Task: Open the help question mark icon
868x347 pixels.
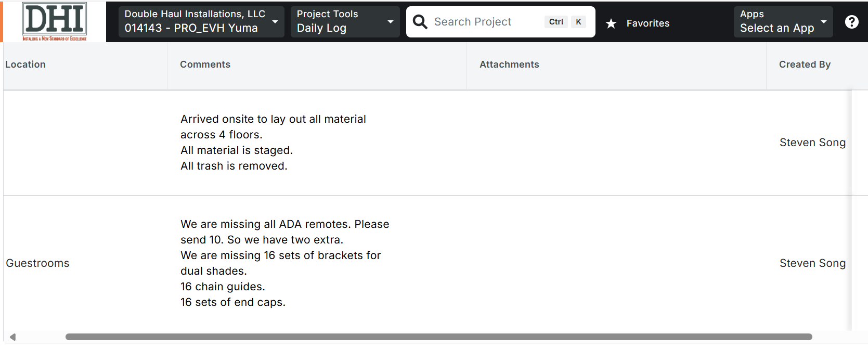Action: point(851,22)
